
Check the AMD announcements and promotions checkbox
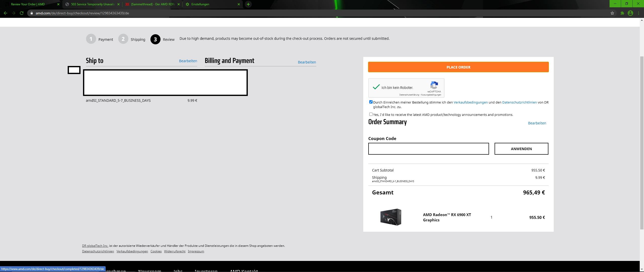point(371,114)
